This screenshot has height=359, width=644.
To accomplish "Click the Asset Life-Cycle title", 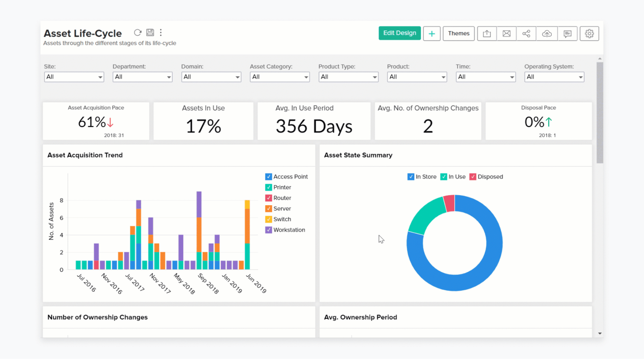I will click(x=83, y=34).
